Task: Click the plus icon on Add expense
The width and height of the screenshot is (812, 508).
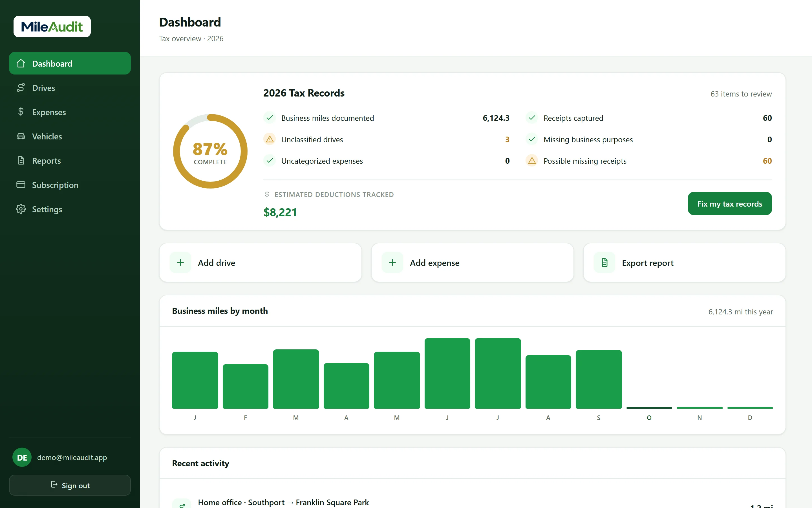Action: [392, 262]
